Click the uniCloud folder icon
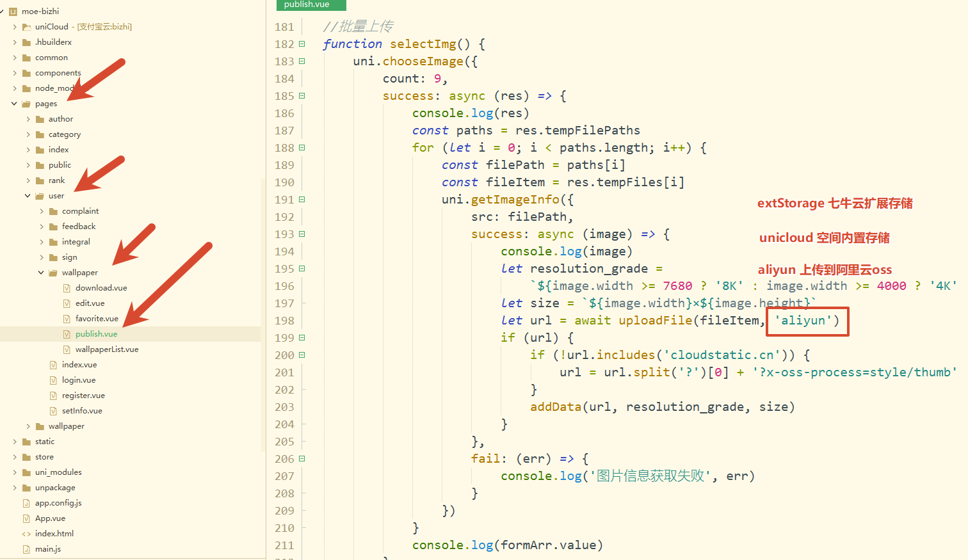Image resolution: width=968 pixels, height=560 pixels. (x=26, y=27)
